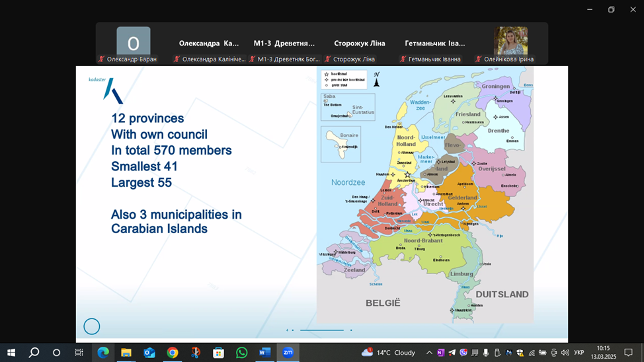
Task: Click 'In total 570 members' slide text
Action: [x=171, y=151]
